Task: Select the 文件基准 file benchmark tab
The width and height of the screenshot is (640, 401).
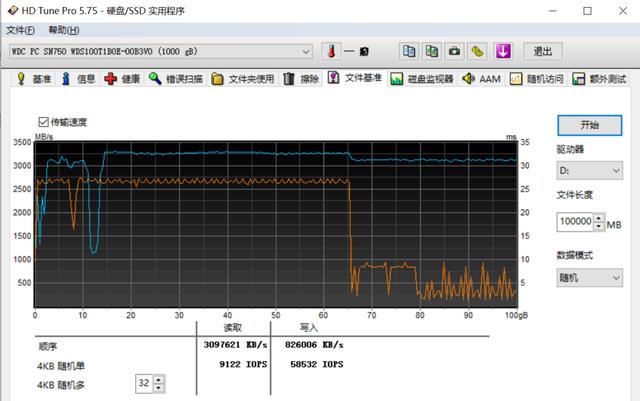Action: click(x=355, y=78)
